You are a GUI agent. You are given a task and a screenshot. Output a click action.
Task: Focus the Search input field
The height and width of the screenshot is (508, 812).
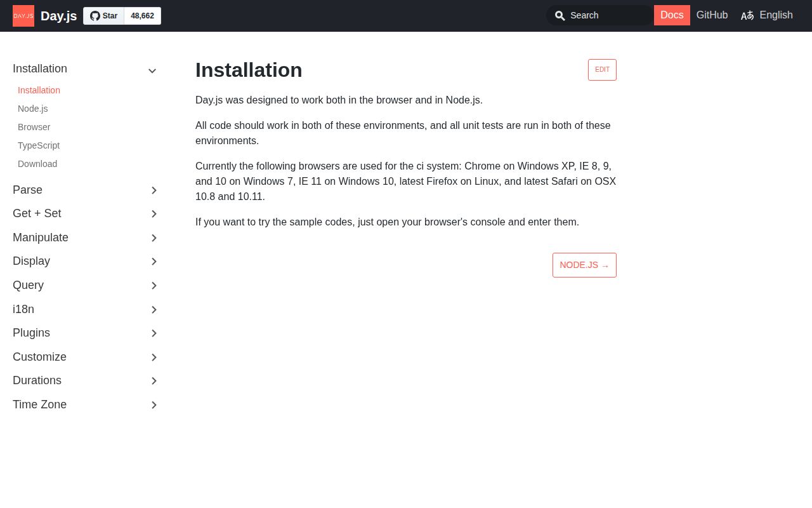[x=599, y=15]
